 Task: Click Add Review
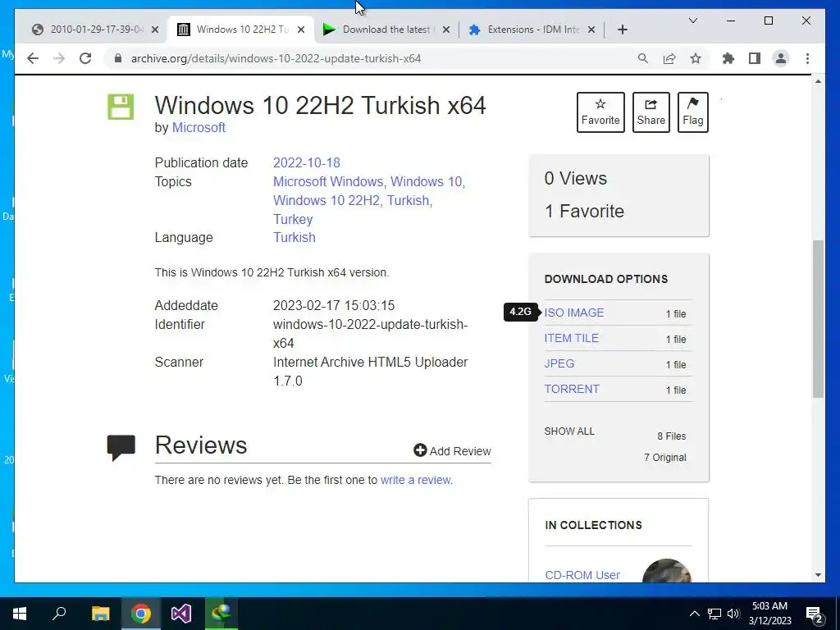pyautogui.click(x=452, y=451)
